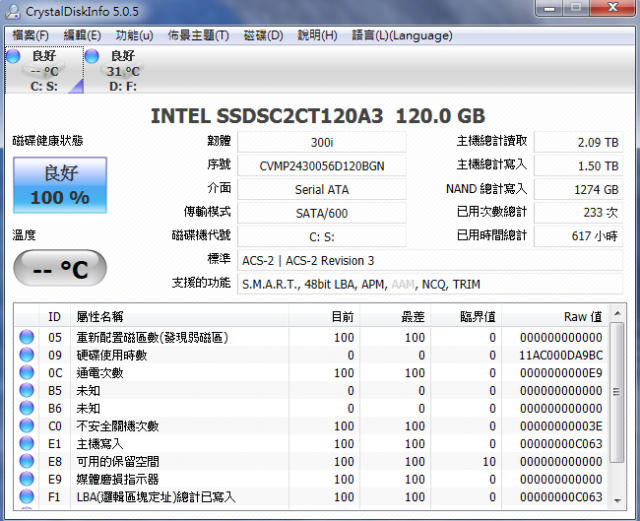The height and width of the screenshot is (521, 640).
Task: Click raw value 11AC000DA9BC
Action: 561,355
